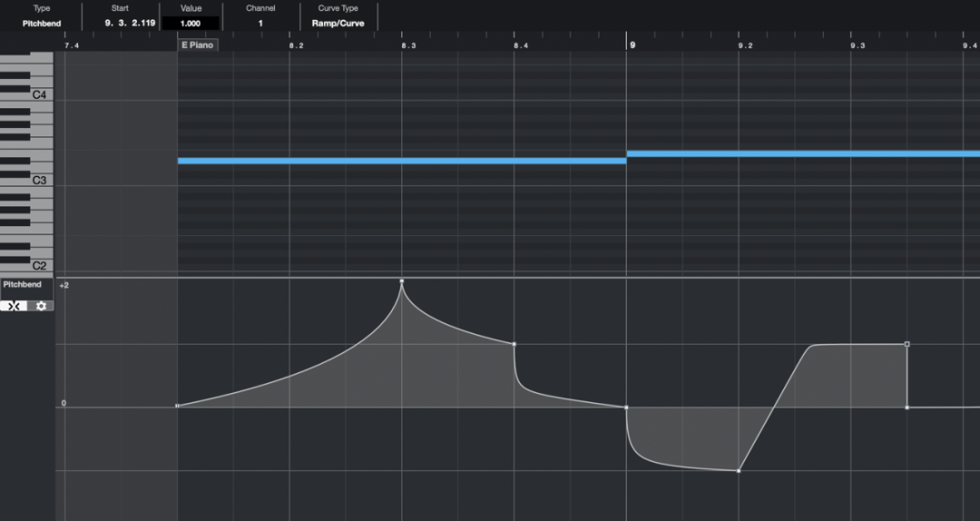Viewport: 980px width, 521px height.
Task: Select the E Piano part label
Action: pyautogui.click(x=198, y=44)
